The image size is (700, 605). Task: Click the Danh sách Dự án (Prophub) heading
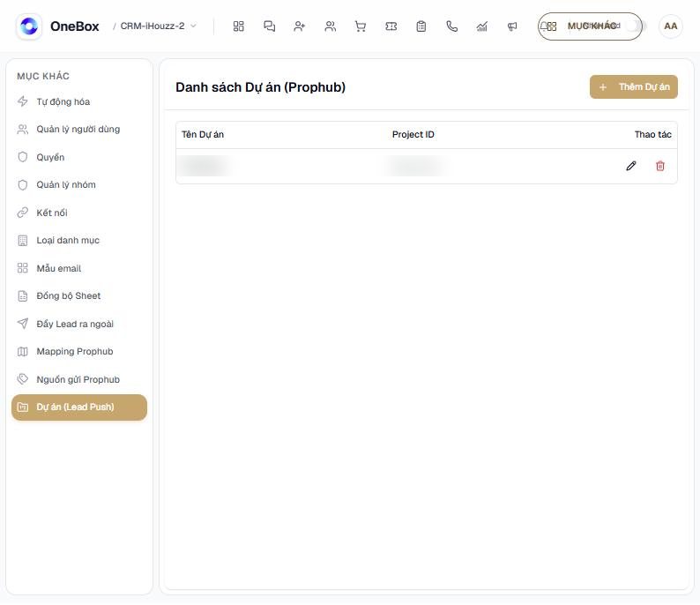(260, 87)
